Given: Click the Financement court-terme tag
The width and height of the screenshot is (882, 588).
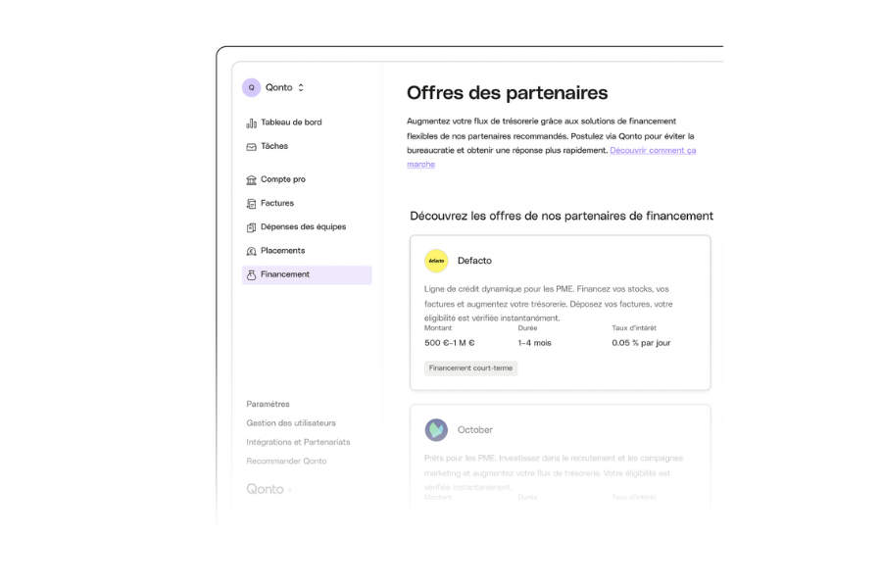Looking at the screenshot, I should pos(470,368).
